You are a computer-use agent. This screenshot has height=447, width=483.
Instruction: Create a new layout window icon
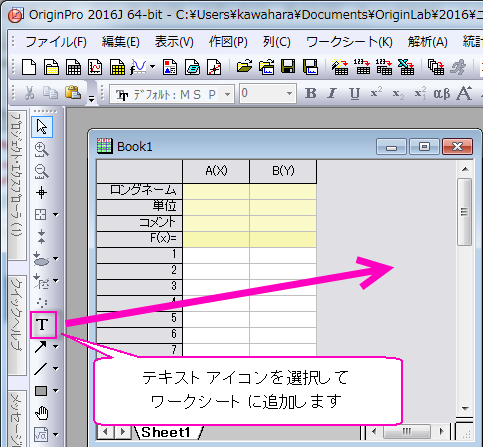pos(170,67)
